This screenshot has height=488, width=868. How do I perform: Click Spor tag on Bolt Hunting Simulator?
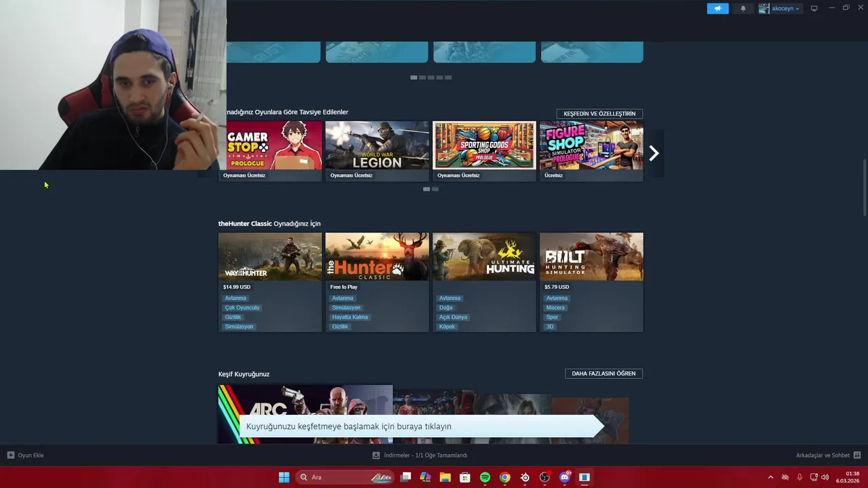pyautogui.click(x=552, y=317)
